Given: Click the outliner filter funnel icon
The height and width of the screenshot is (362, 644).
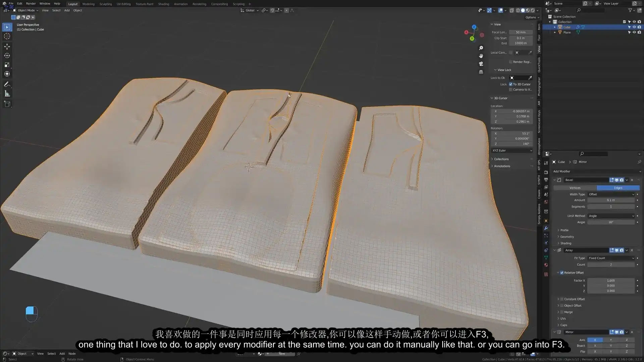Looking at the screenshot, I should pos(630,10).
